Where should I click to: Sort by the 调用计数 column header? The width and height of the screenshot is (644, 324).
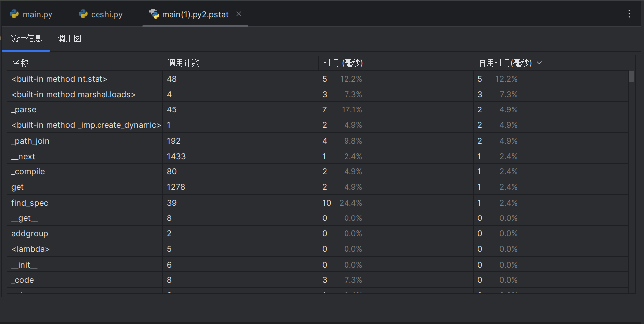click(183, 63)
